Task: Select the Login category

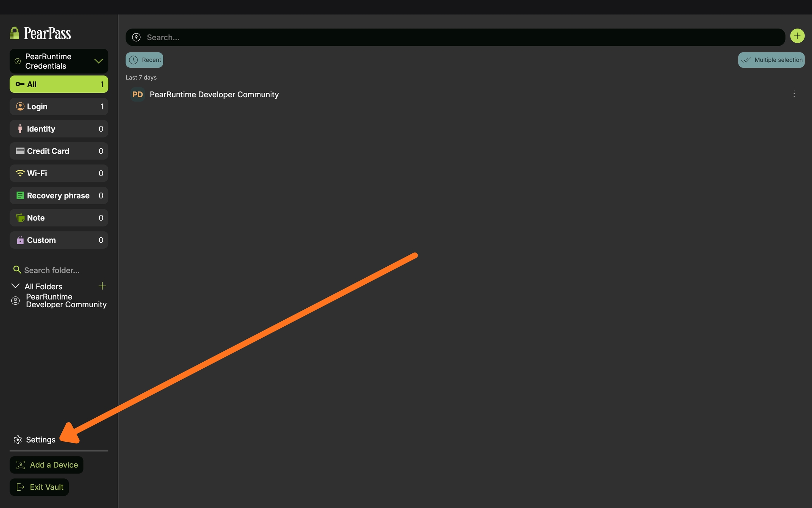Action: point(59,107)
